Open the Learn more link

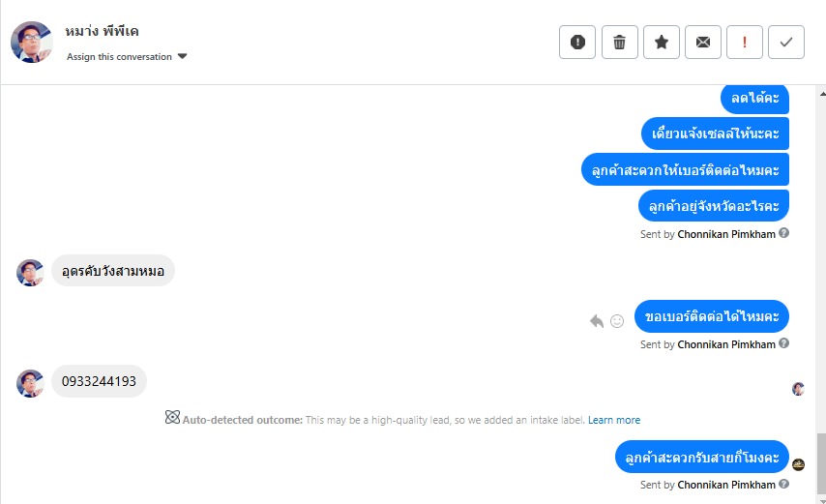pos(614,420)
